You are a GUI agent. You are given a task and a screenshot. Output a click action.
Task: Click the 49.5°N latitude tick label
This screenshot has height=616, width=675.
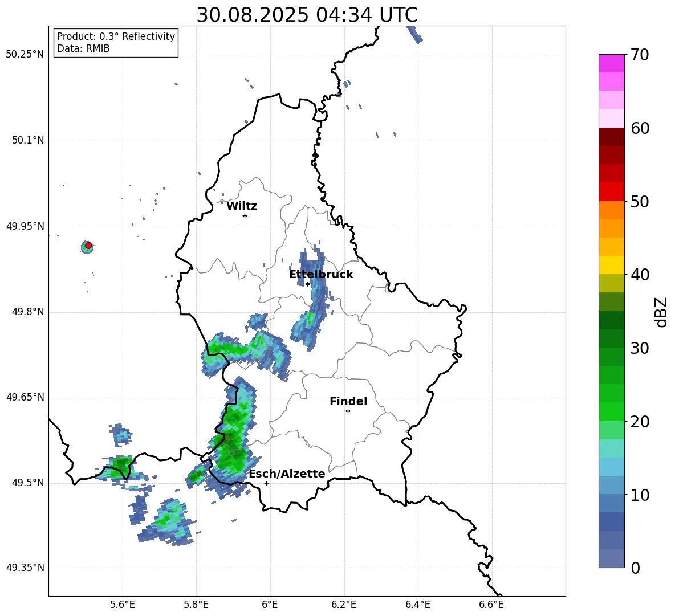pyautogui.click(x=28, y=483)
